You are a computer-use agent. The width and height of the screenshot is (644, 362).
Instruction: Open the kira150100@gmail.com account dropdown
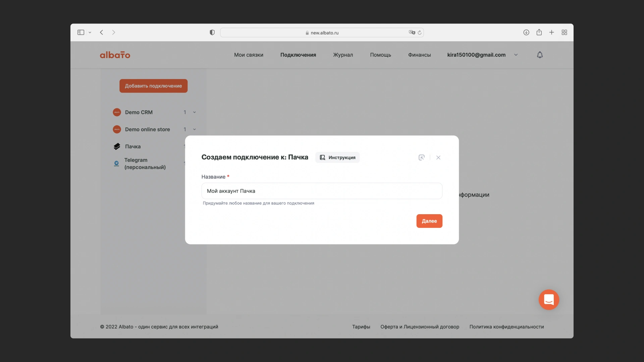pyautogui.click(x=516, y=55)
